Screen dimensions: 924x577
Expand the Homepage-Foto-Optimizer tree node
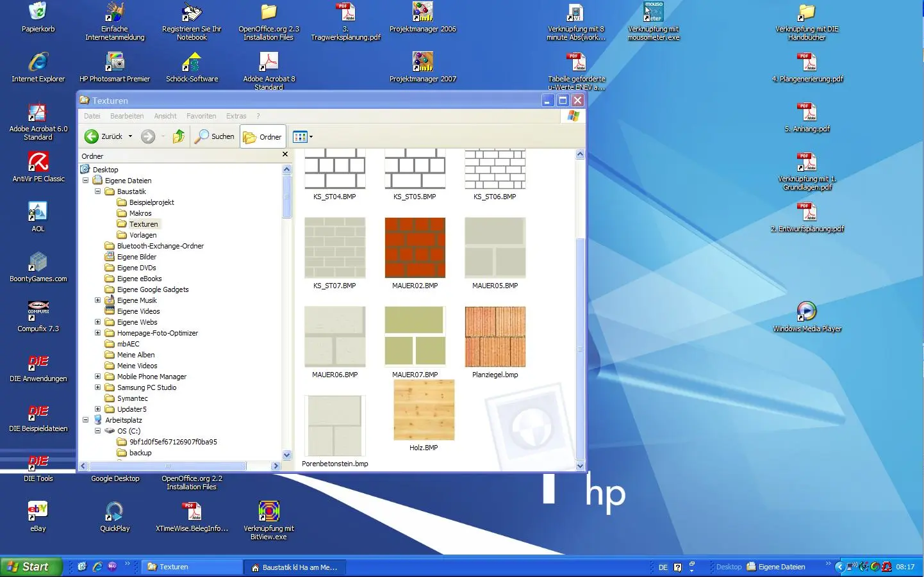[97, 333]
